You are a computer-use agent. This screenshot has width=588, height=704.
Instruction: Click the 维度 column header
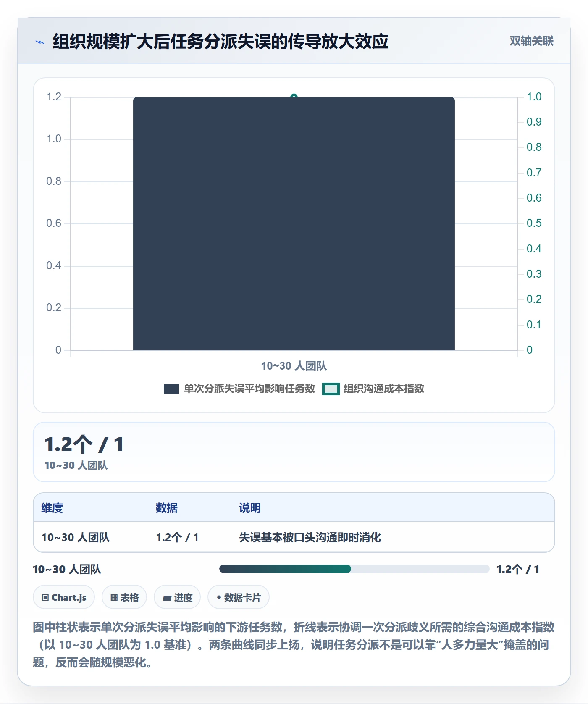pyautogui.click(x=52, y=508)
